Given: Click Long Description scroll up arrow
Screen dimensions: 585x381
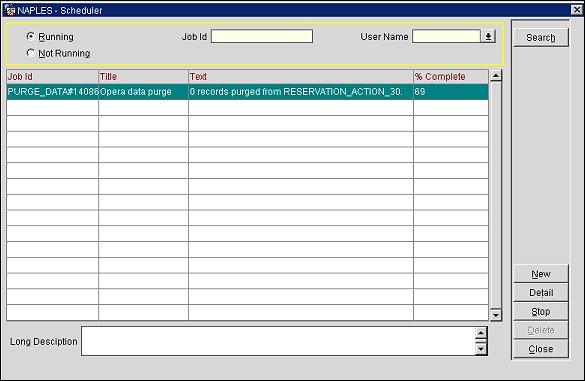Looking at the screenshot, I should coord(481,333).
